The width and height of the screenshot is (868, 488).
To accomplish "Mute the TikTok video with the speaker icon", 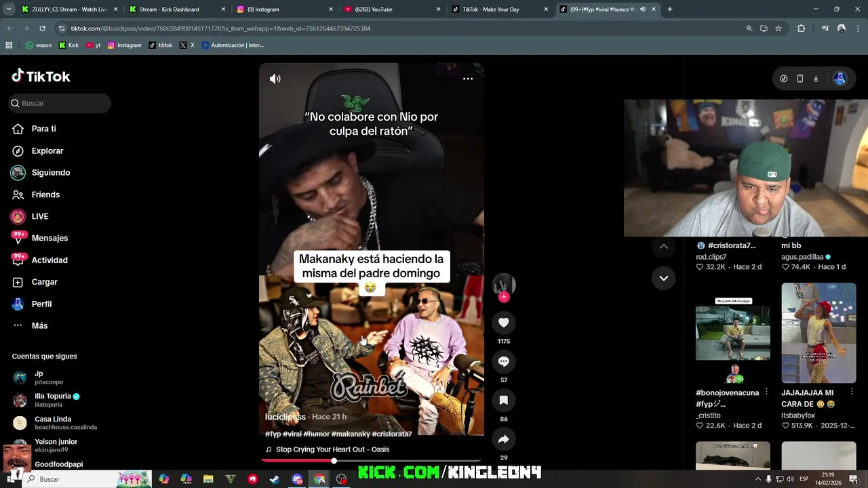I will [275, 79].
